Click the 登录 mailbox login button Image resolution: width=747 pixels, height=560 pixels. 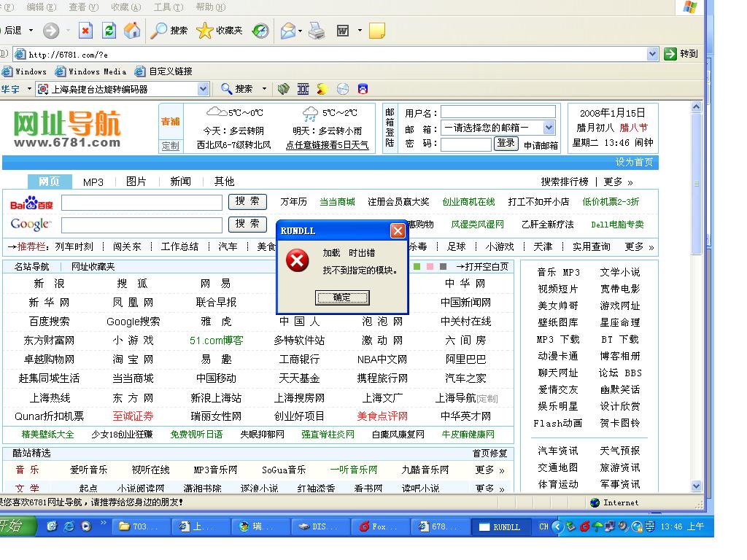[x=506, y=144]
